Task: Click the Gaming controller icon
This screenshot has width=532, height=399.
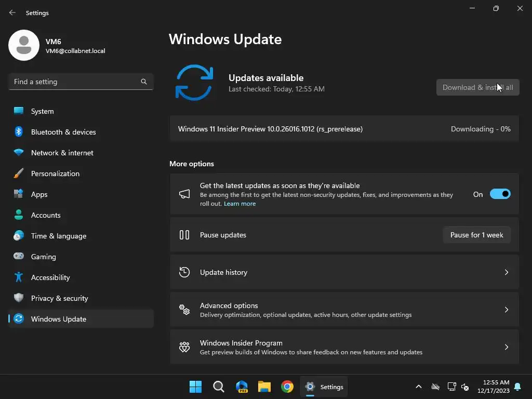Action: pyautogui.click(x=19, y=256)
